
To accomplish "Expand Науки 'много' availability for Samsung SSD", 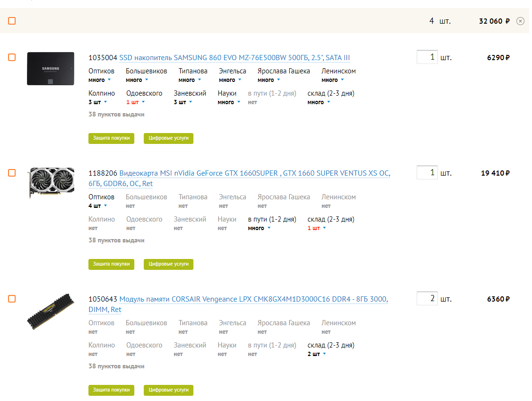I will (x=229, y=102).
